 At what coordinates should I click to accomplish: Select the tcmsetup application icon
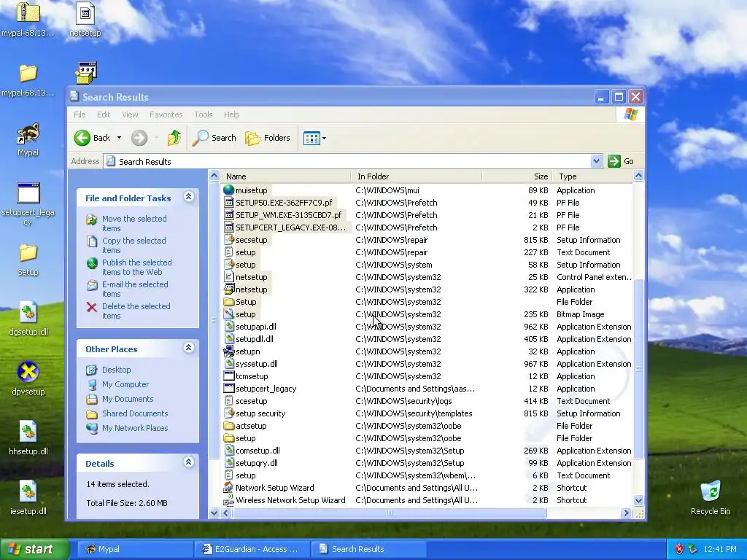pos(229,376)
